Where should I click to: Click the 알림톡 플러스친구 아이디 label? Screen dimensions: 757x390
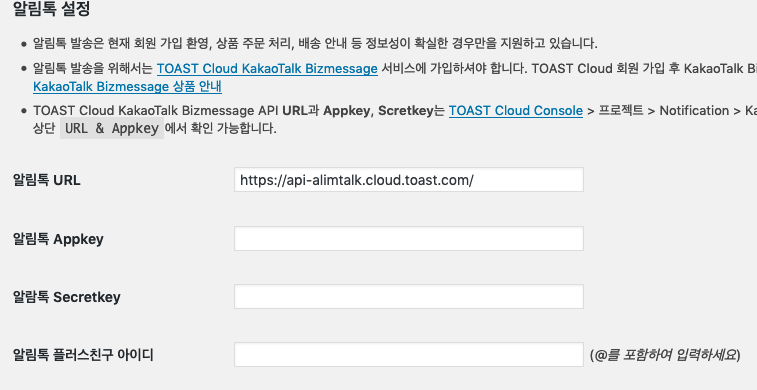[83, 355]
